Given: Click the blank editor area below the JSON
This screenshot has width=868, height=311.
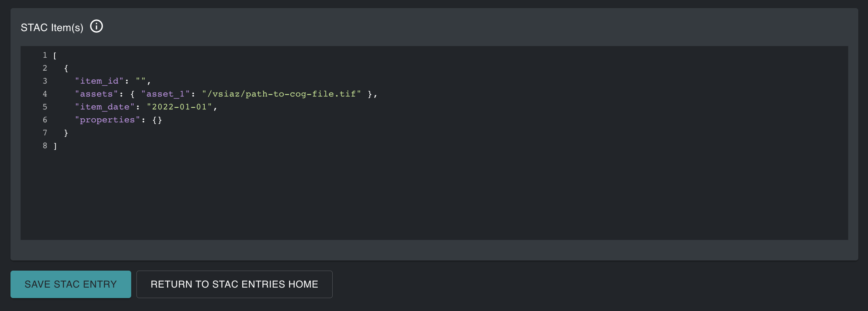Looking at the screenshot, I should (x=404, y=194).
